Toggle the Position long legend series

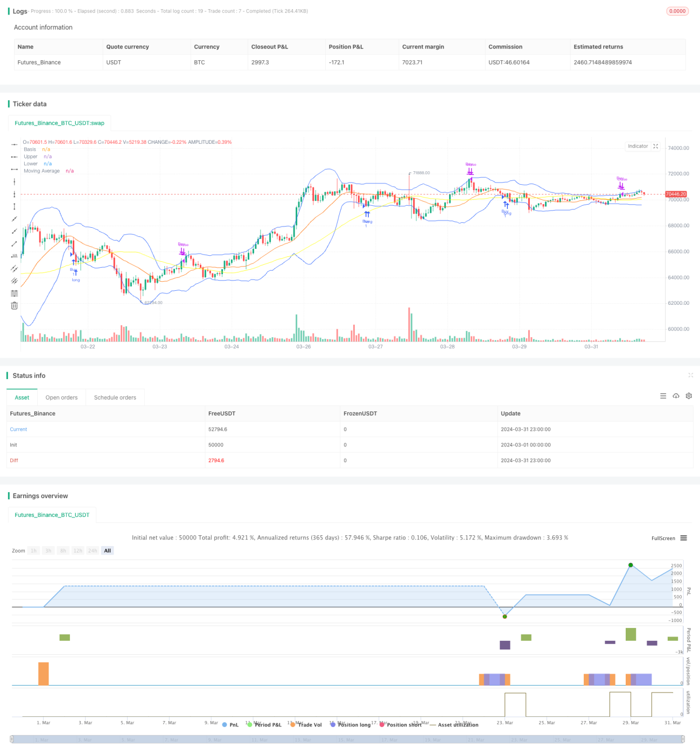click(x=351, y=725)
